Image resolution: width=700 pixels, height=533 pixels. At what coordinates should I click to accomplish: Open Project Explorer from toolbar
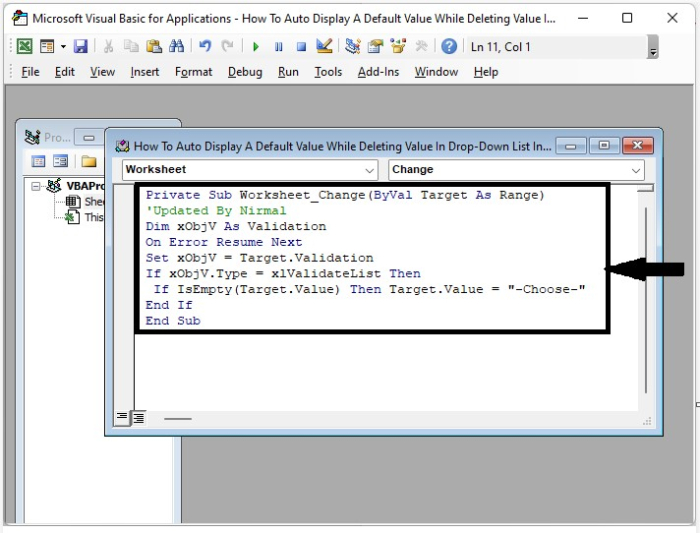353,46
